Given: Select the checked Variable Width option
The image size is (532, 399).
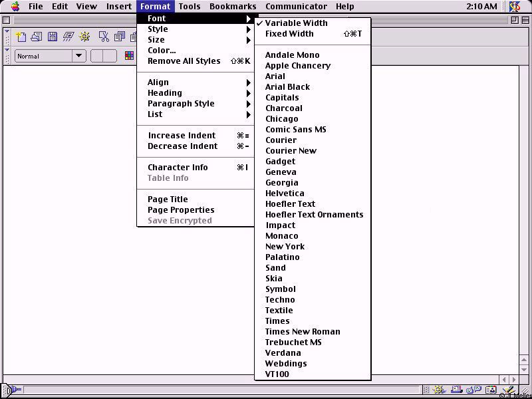Looking at the screenshot, I should click(x=296, y=23).
